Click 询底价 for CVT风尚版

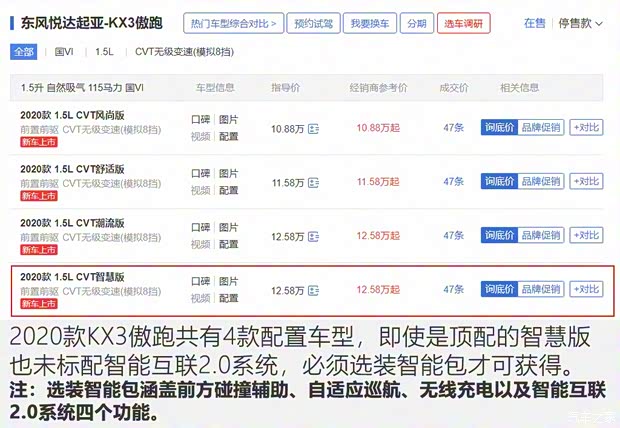pyautogui.click(x=499, y=127)
